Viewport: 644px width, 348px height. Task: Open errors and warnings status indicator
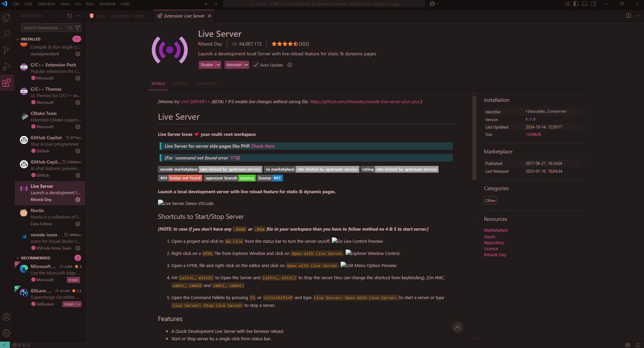coord(21,345)
